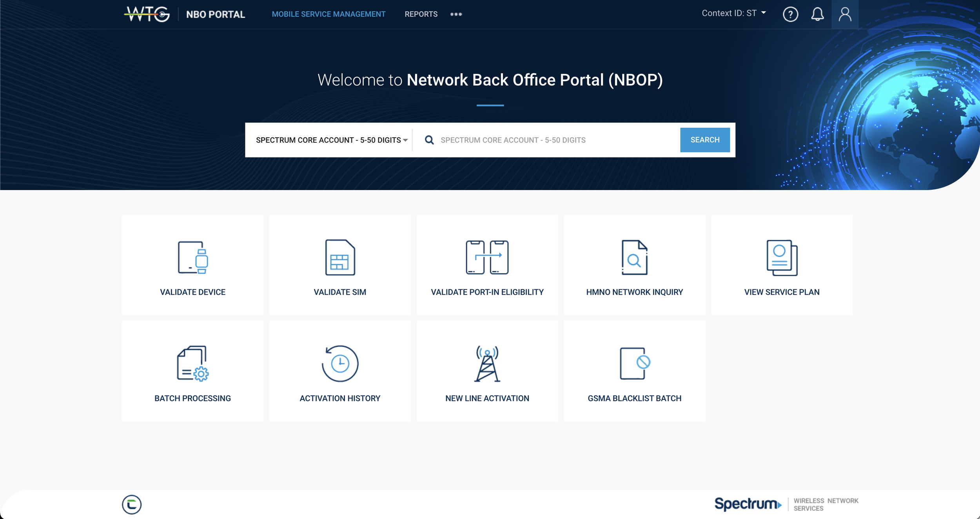Open the user profile icon

pyautogui.click(x=845, y=15)
